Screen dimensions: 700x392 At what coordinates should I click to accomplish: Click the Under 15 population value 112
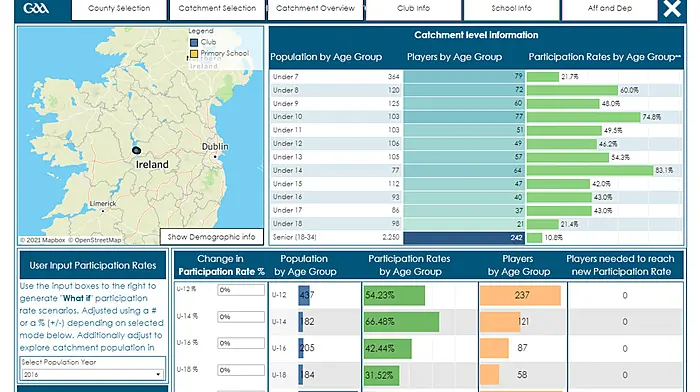[x=393, y=183]
